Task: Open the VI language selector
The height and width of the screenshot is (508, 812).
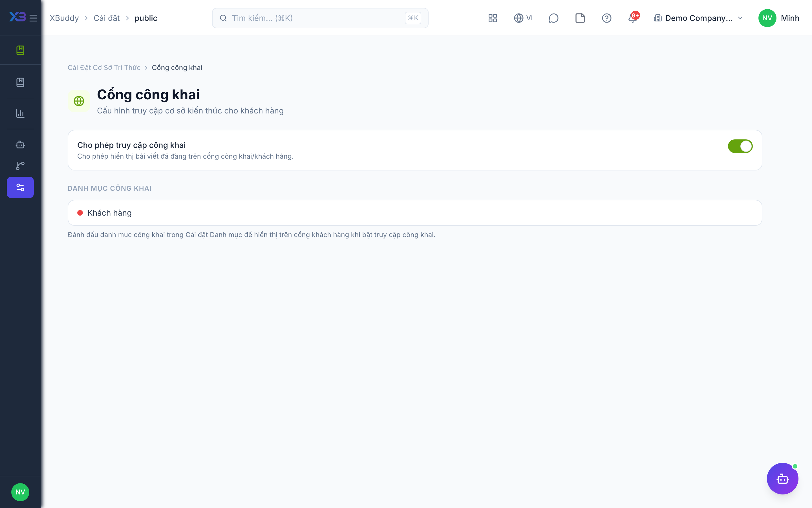Action: [x=523, y=18]
